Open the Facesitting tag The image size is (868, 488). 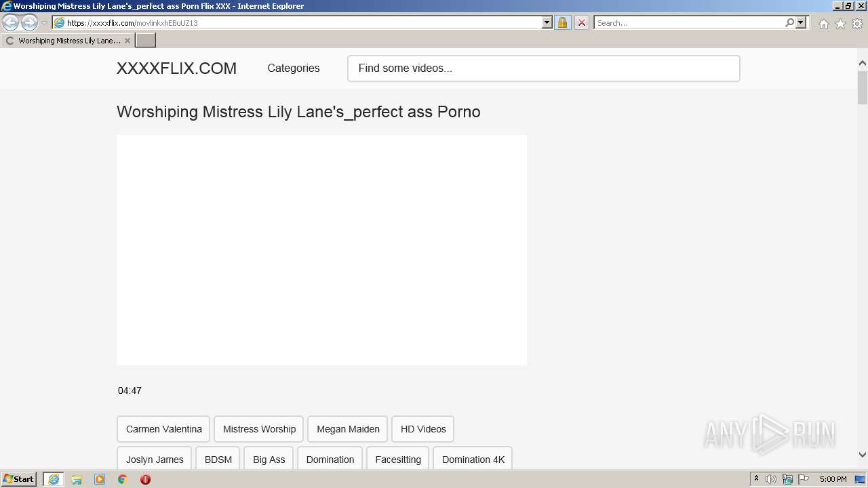(398, 460)
